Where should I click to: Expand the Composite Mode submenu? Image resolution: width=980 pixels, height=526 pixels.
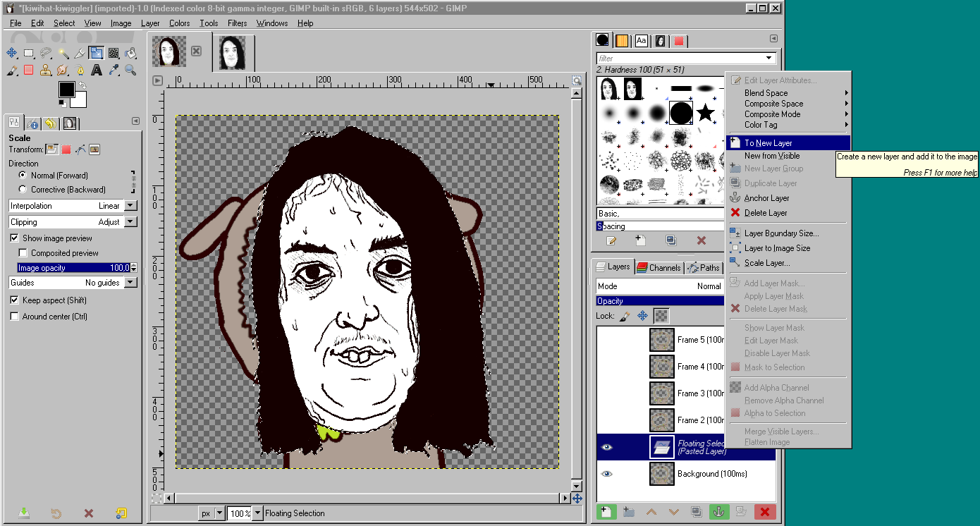[x=788, y=114]
